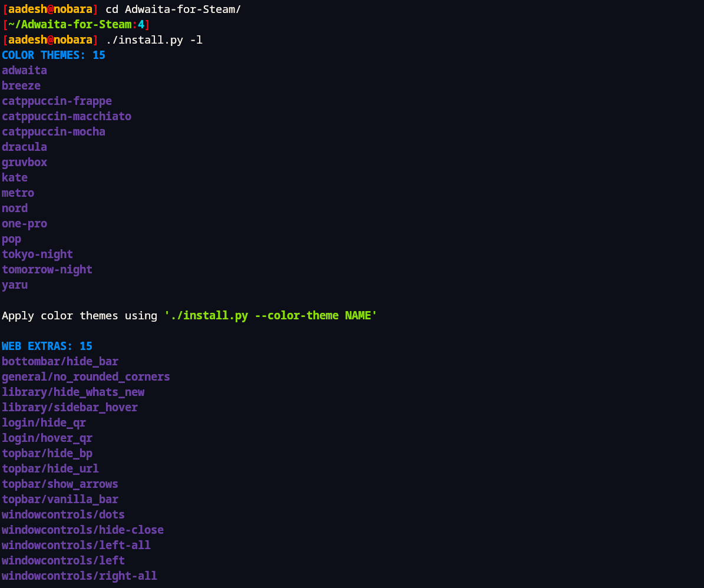Click the 'library/hide_whats_new' line
Screen dimensions: 704x588
click(73, 392)
